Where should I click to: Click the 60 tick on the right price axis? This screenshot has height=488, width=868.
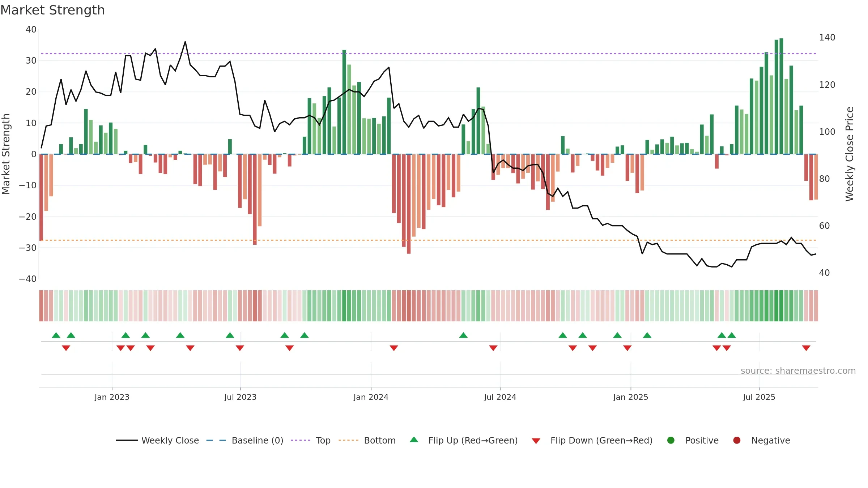[x=825, y=226]
